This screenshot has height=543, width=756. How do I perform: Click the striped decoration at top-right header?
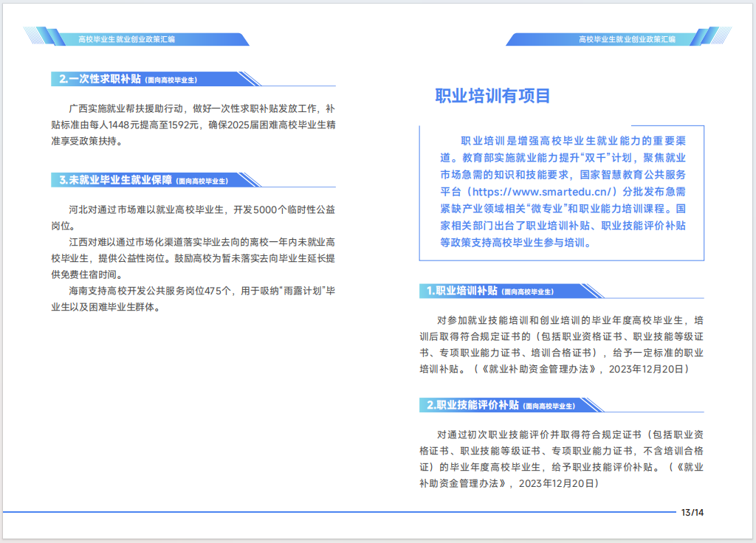pyautogui.click(x=713, y=35)
